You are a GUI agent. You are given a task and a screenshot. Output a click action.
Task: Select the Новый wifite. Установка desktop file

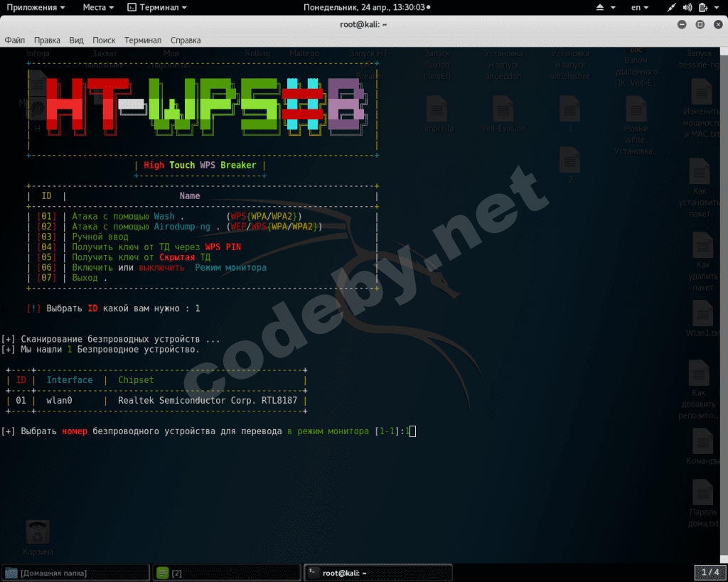pyautogui.click(x=636, y=125)
